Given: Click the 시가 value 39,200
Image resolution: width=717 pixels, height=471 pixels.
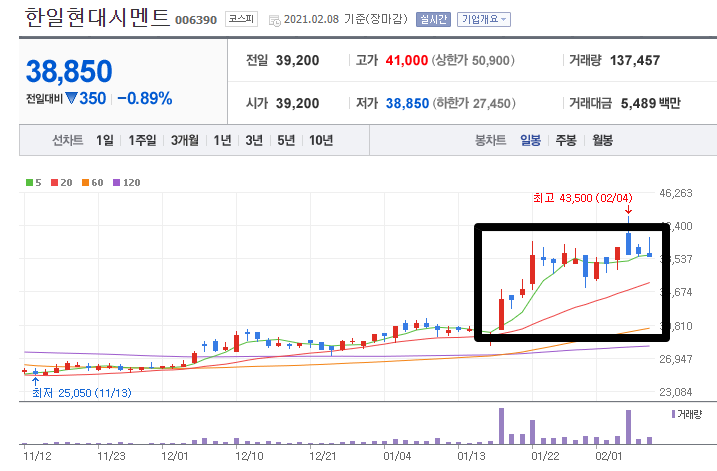Looking at the screenshot, I should 297,103.
